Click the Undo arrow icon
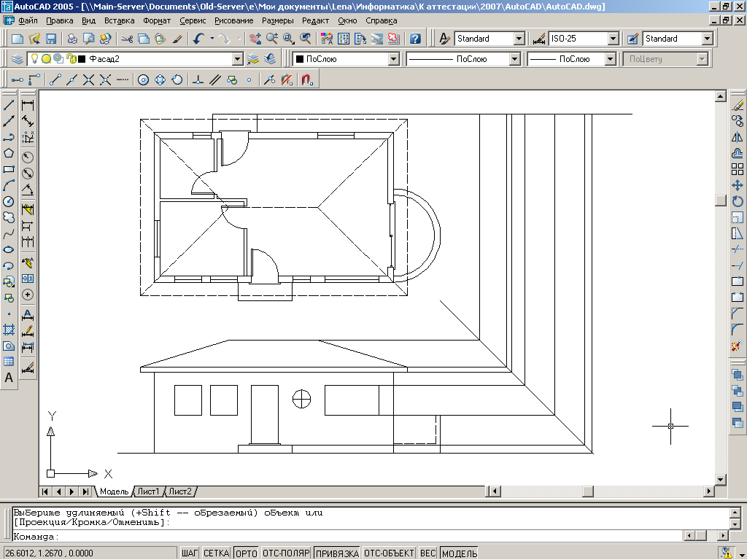 [x=198, y=39]
